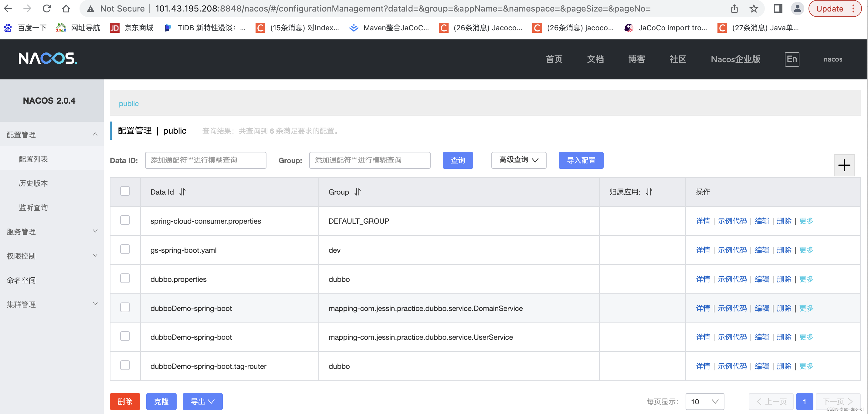868x414 pixels.
Task: Open 历史版本 in the sidebar
Action: 33,183
